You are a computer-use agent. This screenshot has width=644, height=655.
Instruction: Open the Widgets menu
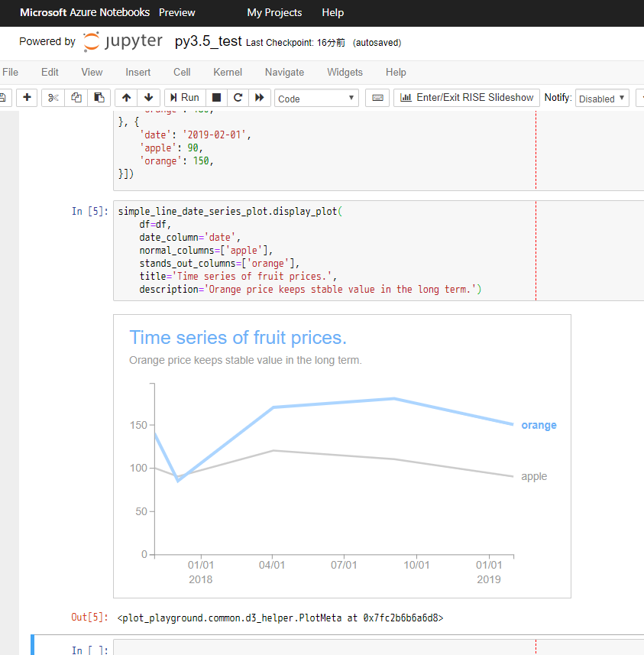(345, 72)
